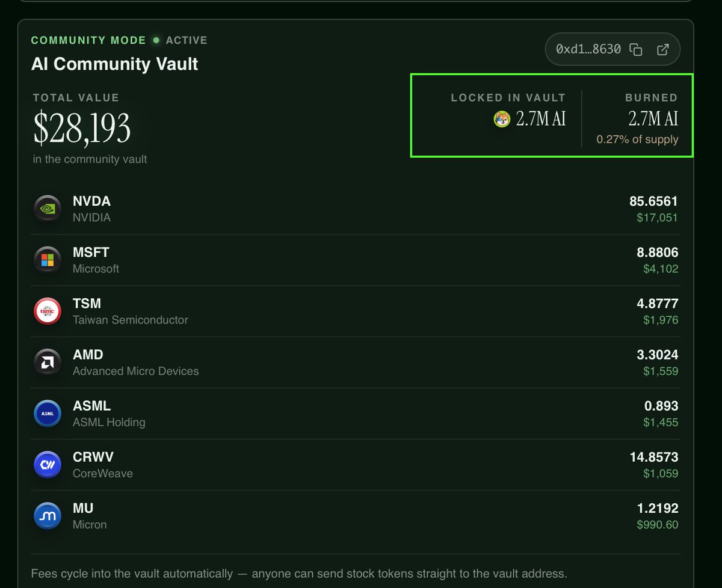
Task: Click CRWV value $1,059
Action: pyautogui.click(x=660, y=473)
